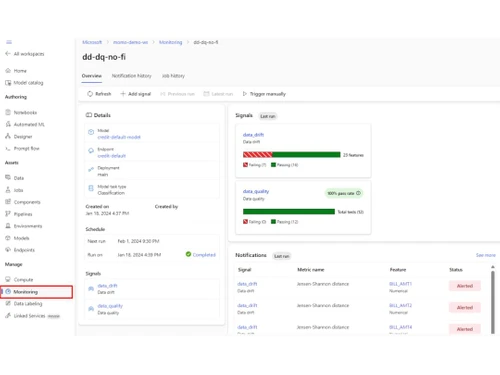The height and width of the screenshot is (375, 500).
Task: Open Pipelines page
Action: point(23,214)
